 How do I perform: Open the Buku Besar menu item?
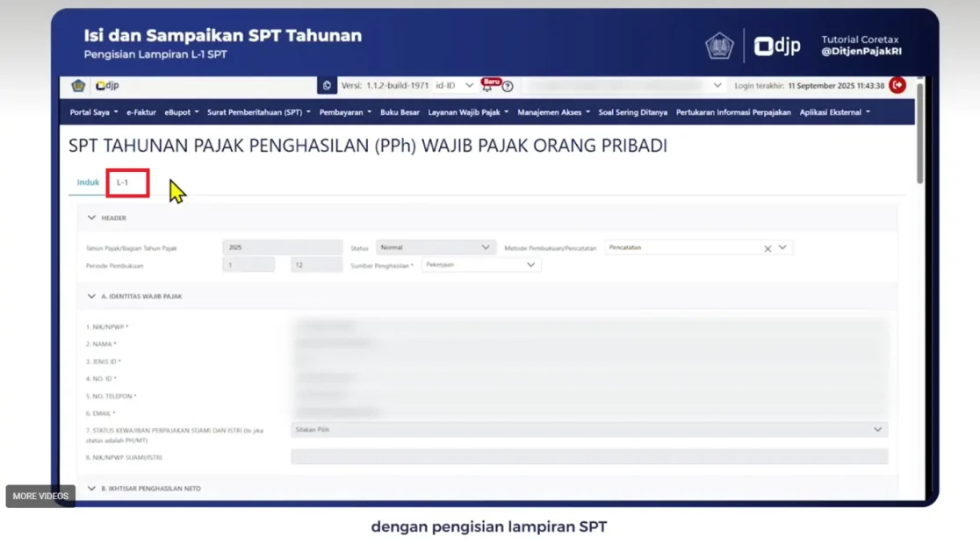coord(400,112)
